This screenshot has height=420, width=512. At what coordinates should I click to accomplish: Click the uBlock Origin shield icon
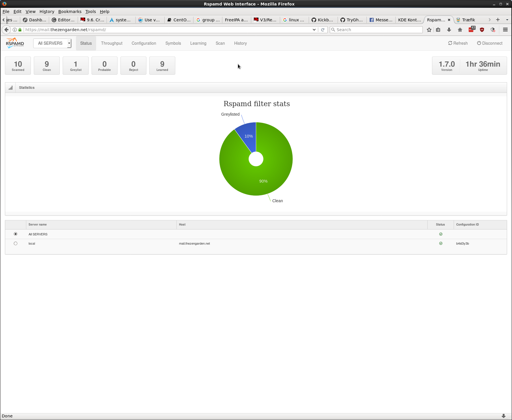(482, 30)
